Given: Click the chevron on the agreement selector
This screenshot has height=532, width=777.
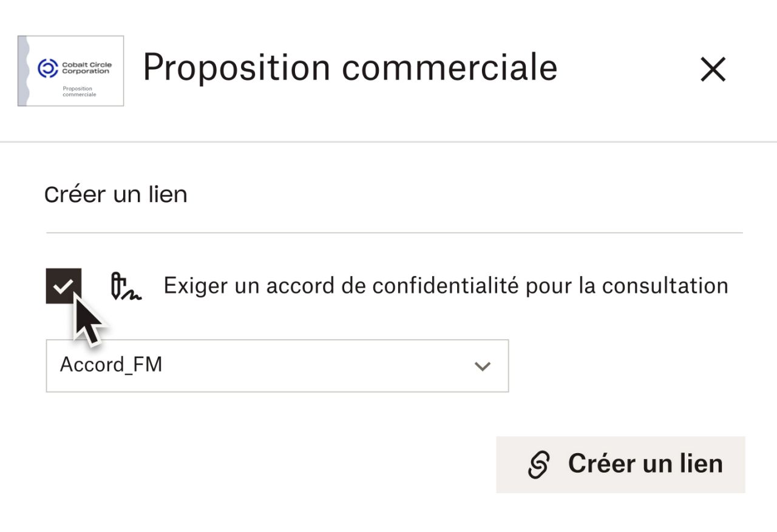Looking at the screenshot, I should pos(483,366).
